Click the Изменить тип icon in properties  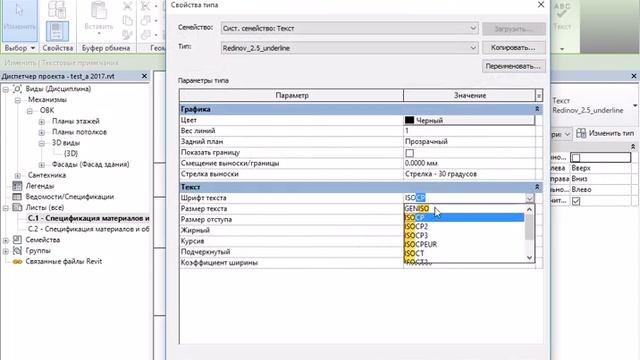click(581, 133)
